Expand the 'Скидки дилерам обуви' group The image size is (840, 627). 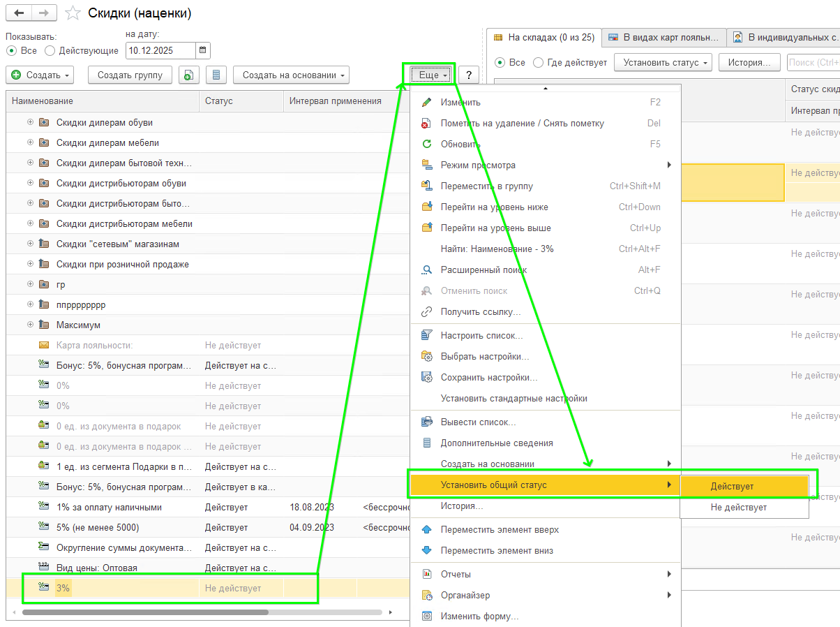30,122
